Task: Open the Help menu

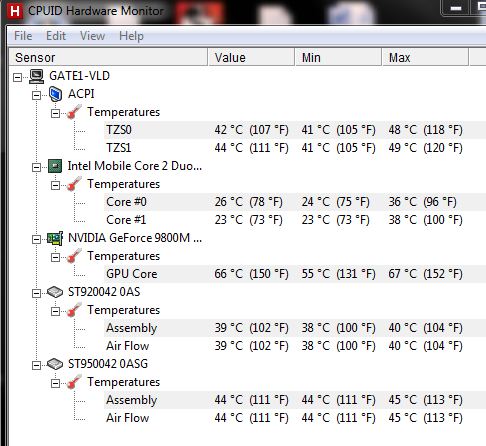Action: 131,36
